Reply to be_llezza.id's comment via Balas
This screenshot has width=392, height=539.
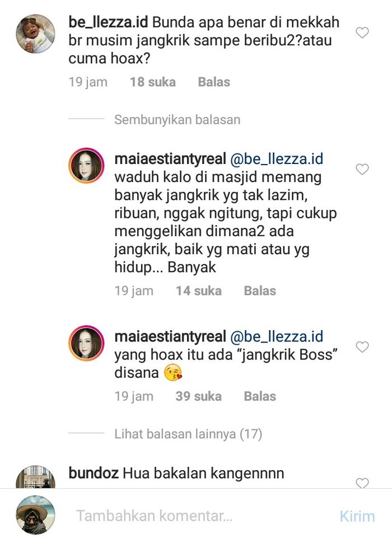click(214, 82)
